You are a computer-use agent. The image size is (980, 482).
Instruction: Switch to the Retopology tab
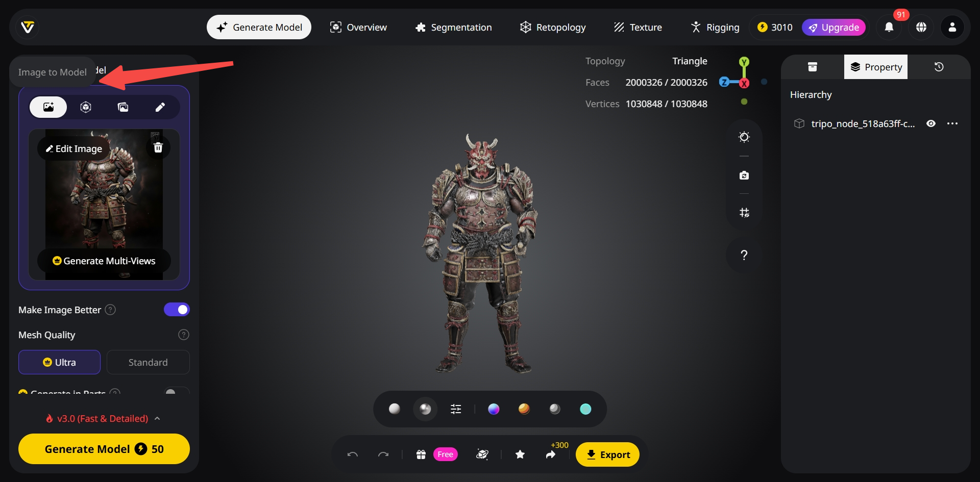click(x=553, y=28)
